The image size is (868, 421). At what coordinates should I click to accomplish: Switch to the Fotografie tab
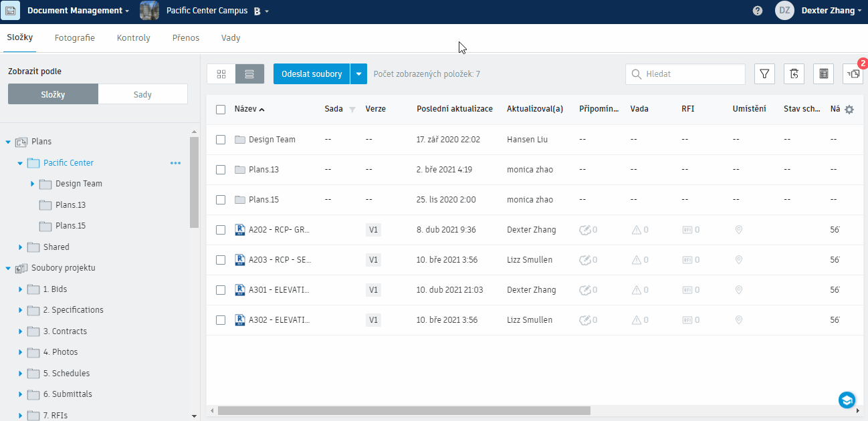[74, 38]
